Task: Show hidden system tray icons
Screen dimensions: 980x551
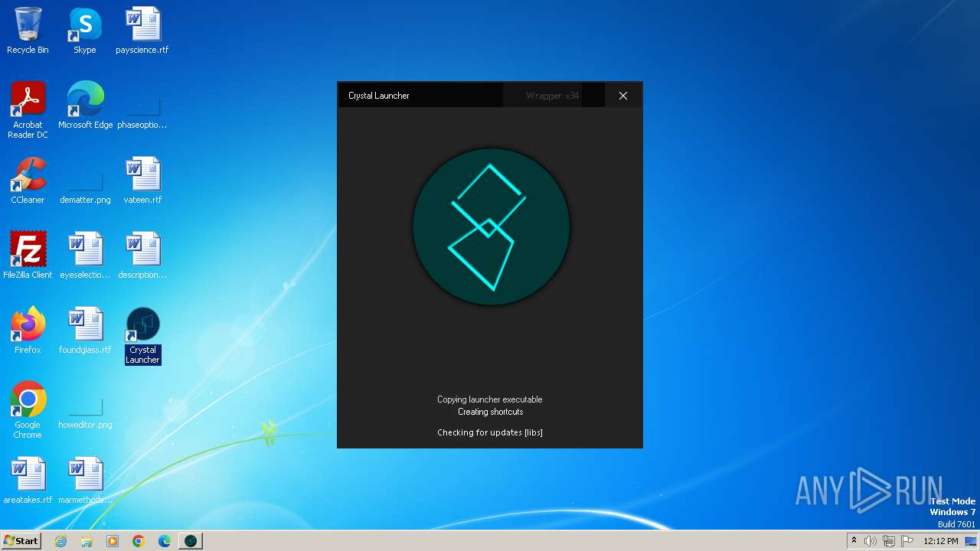Action: tap(854, 540)
